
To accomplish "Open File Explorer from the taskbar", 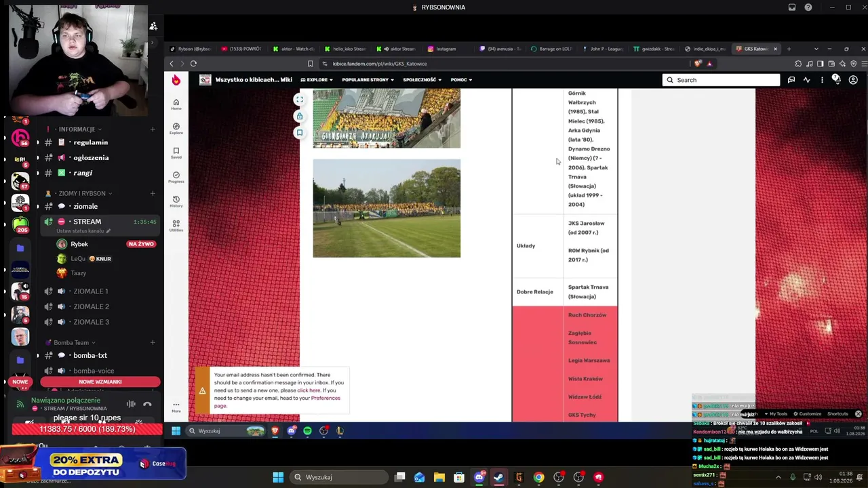I will click(439, 477).
